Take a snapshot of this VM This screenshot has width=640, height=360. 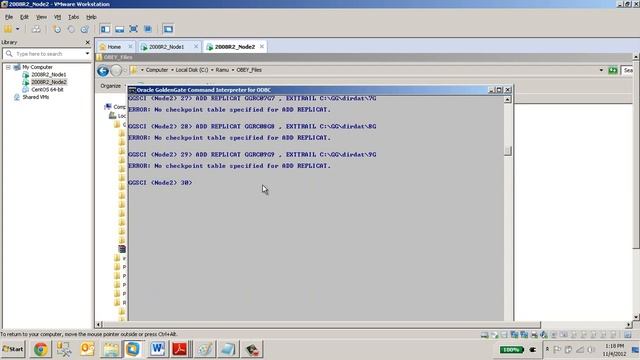(57, 29)
